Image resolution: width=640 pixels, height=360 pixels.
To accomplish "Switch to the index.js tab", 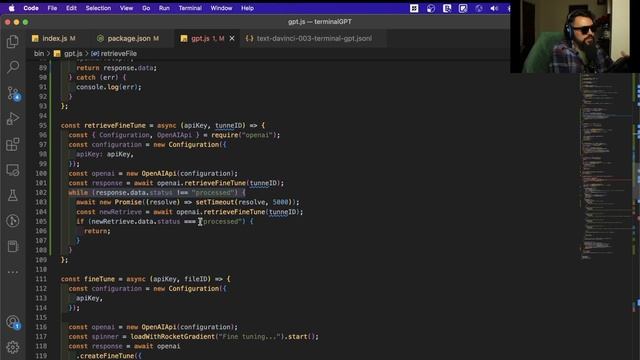I will tap(55, 38).
